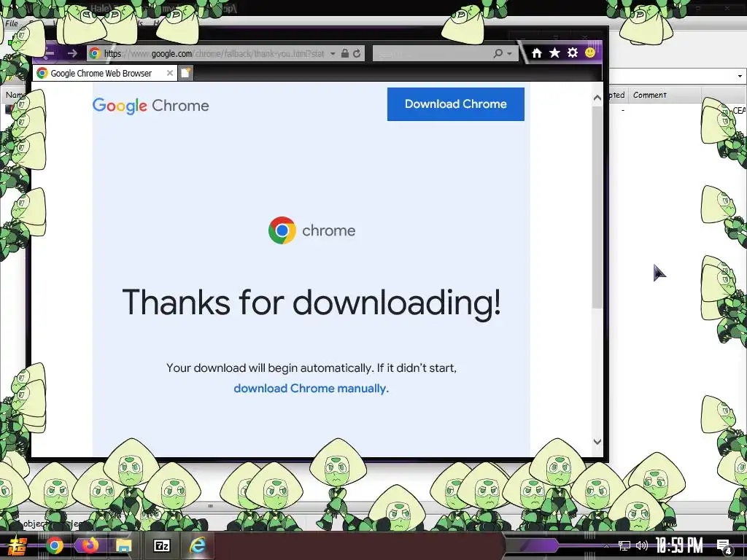Click the IE search input field
The image size is (747, 560).
(431, 53)
